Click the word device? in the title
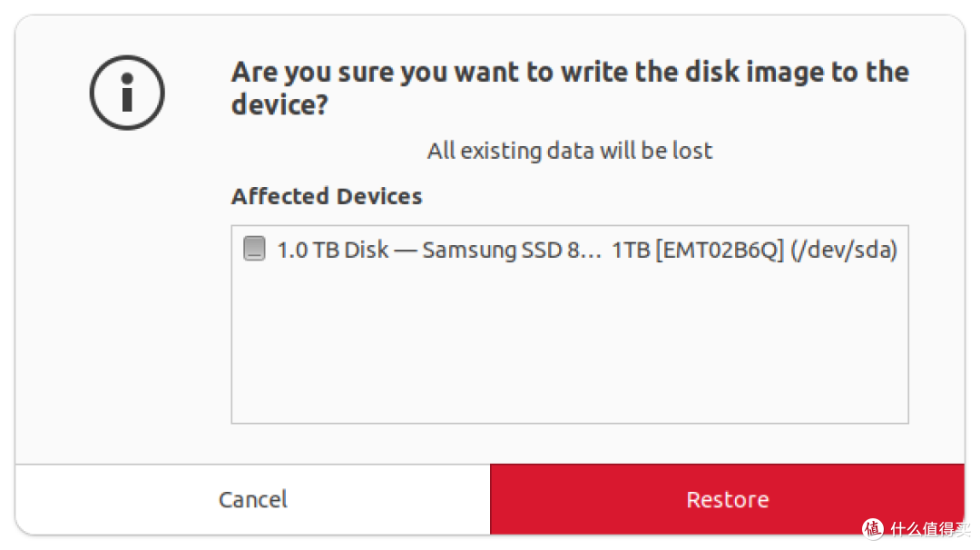The image size is (980, 550). pyautogui.click(x=279, y=104)
